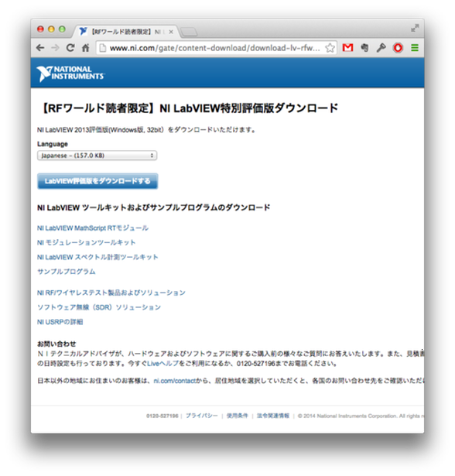The height and width of the screenshot is (476, 455).
Task: Open the NI LabVIEW MathScript RTモジュール link
Action: click(93, 228)
